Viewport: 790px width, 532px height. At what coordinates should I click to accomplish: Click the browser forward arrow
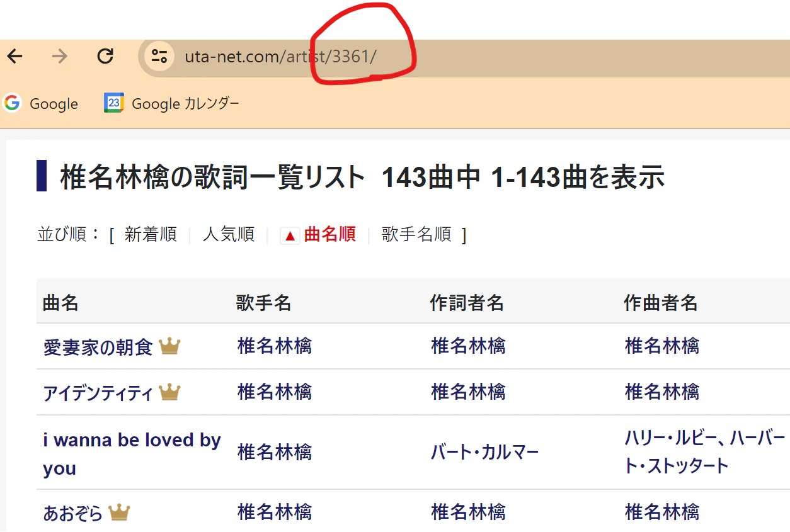(60, 57)
